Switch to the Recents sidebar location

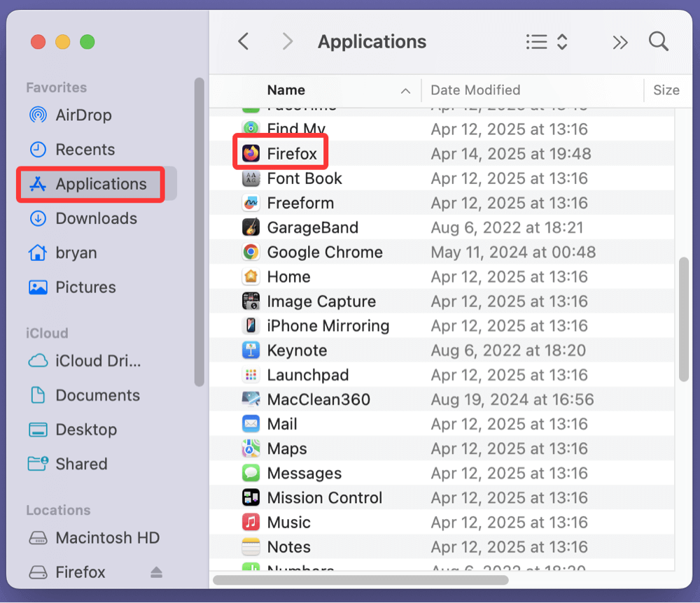tap(85, 149)
